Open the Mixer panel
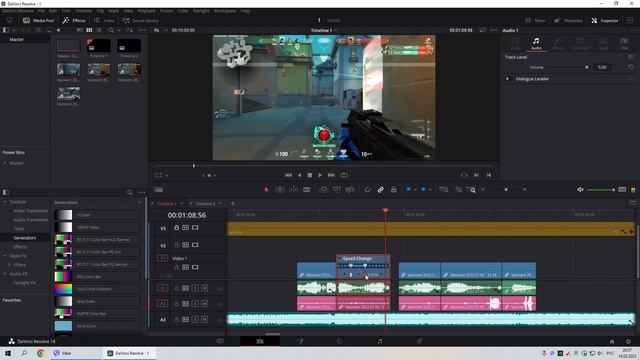The width and height of the screenshot is (640, 360). [535, 20]
